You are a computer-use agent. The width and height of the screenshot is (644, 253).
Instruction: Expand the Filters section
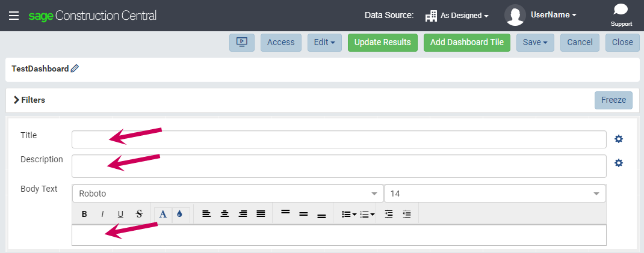[29, 100]
